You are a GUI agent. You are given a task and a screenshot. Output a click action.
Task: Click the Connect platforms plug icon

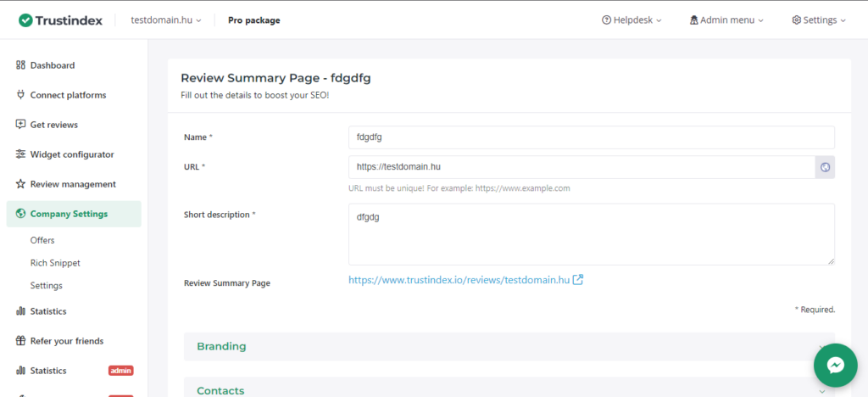20,95
